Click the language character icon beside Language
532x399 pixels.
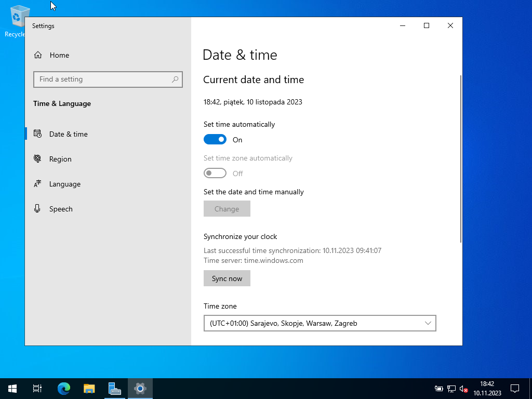tap(37, 183)
